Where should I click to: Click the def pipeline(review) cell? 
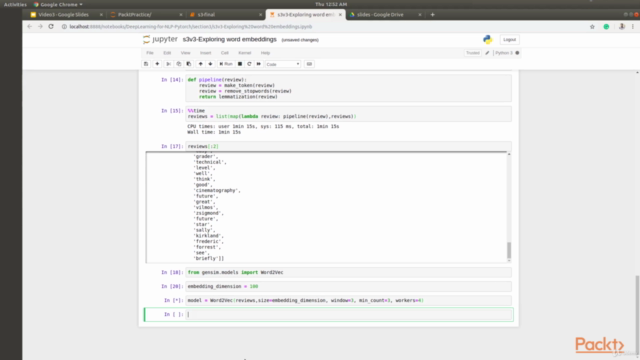pos(349,88)
